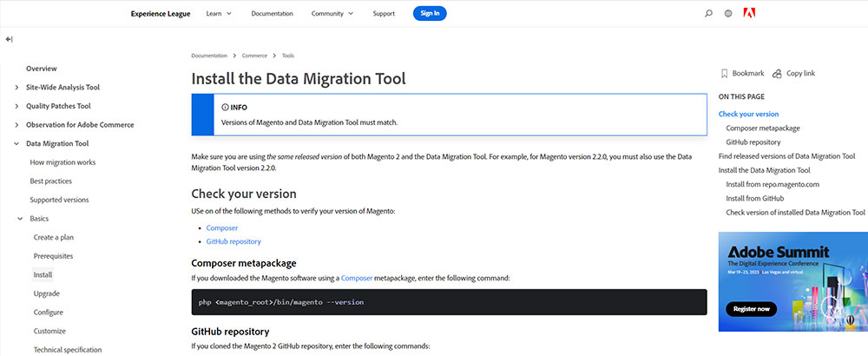Viewport: 868px width, 356px height.
Task: Jump to Install the Data Migration Tool outline link
Action: pos(764,170)
